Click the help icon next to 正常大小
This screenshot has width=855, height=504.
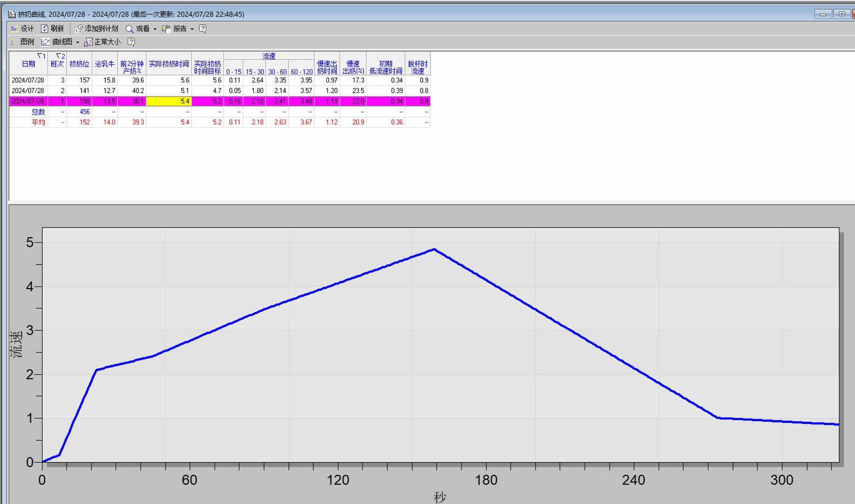click(x=131, y=42)
